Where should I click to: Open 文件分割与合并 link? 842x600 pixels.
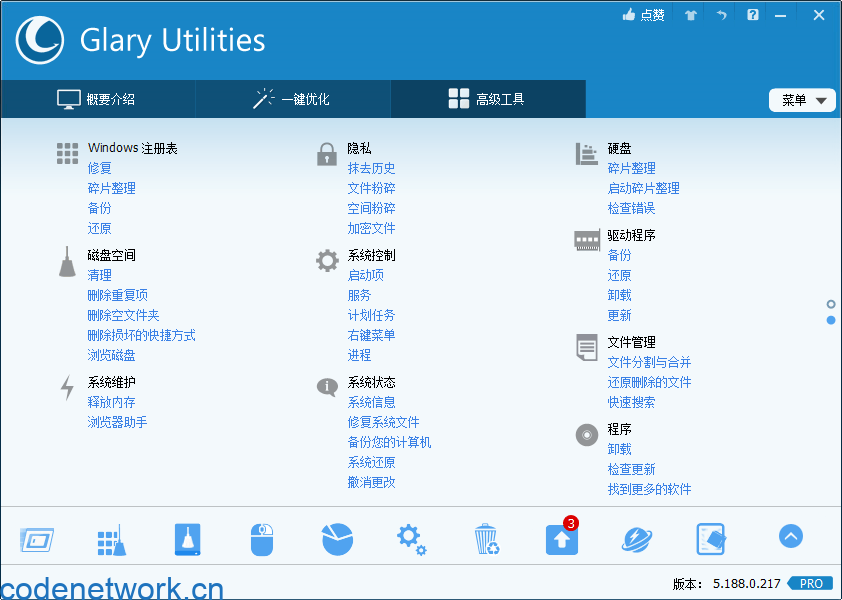(x=649, y=362)
